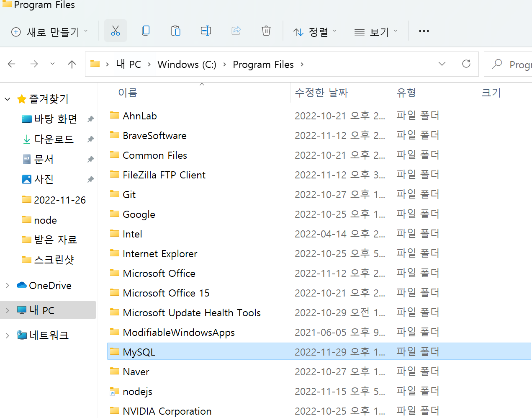The width and height of the screenshot is (532, 418).
Task: Go up one folder level arrow
Action: click(x=72, y=64)
